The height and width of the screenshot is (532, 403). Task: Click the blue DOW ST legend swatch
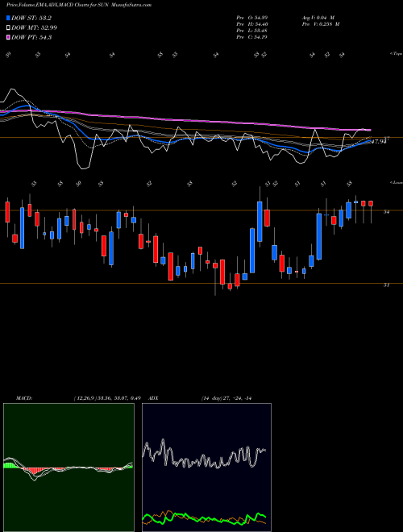[9, 18]
